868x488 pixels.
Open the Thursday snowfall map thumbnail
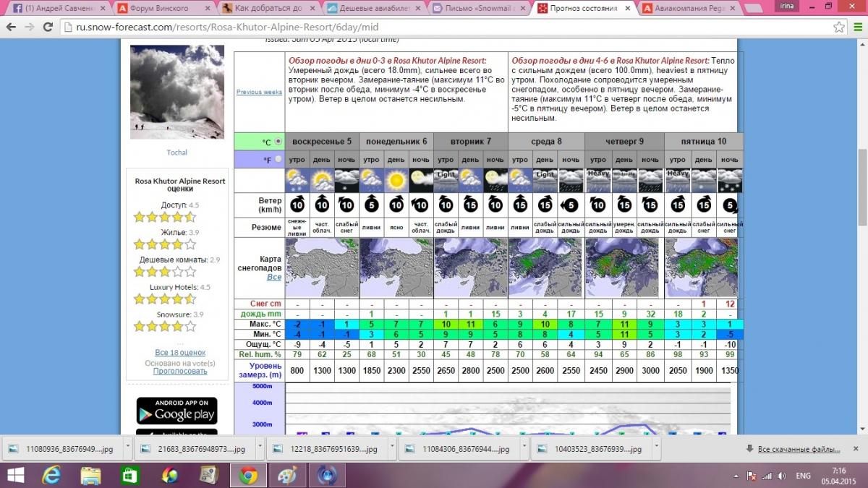tap(622, 267)
